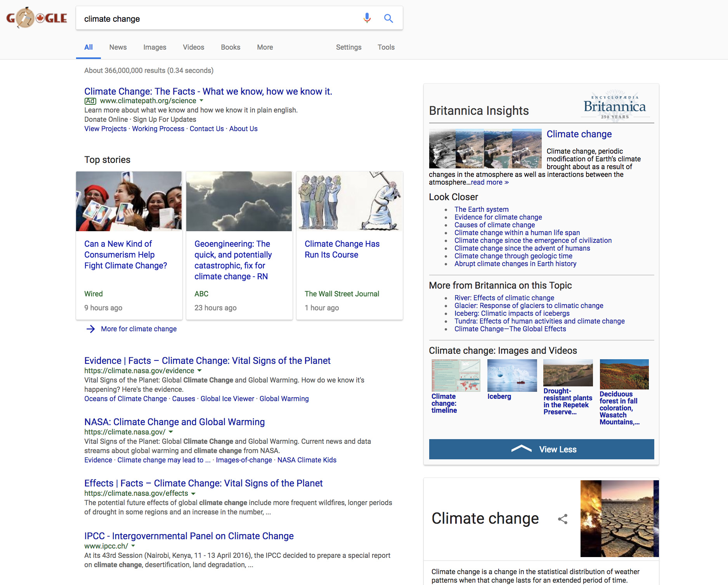
Task: Click the Contact Us sitelink
Action: pyautogui.click(x=207, y=129)
